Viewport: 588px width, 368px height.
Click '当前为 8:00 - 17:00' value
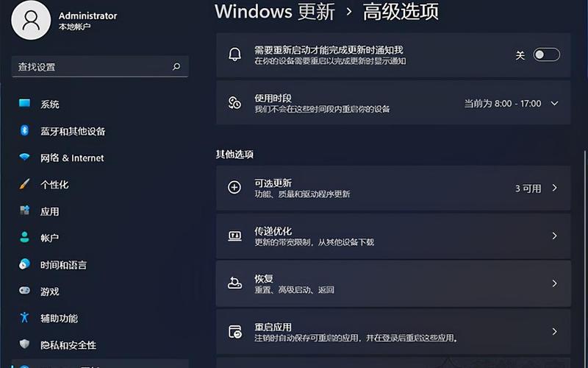pyautogui.click(x=503, y=104)
